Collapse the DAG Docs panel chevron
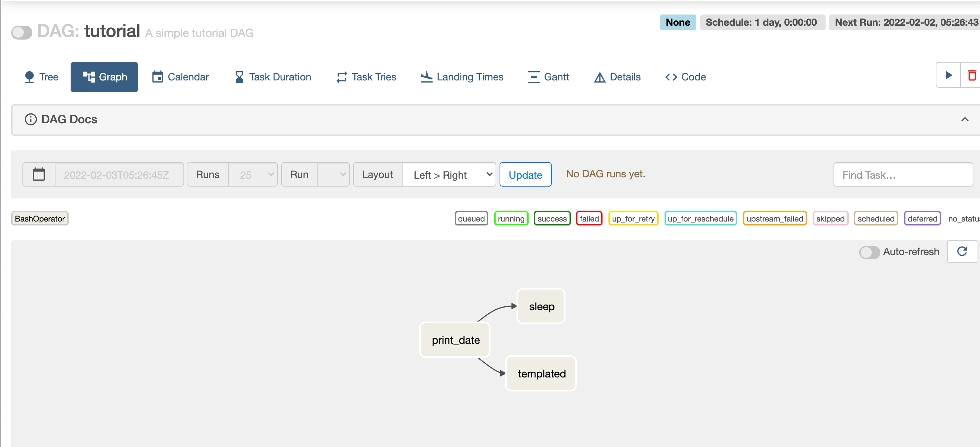980x447 pixels. tap(964, 119)
